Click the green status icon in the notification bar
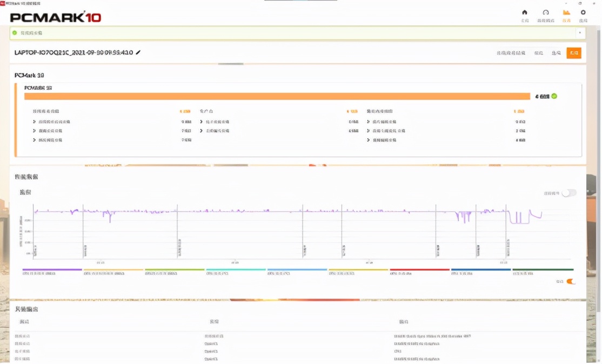 (x=15, y=32)
